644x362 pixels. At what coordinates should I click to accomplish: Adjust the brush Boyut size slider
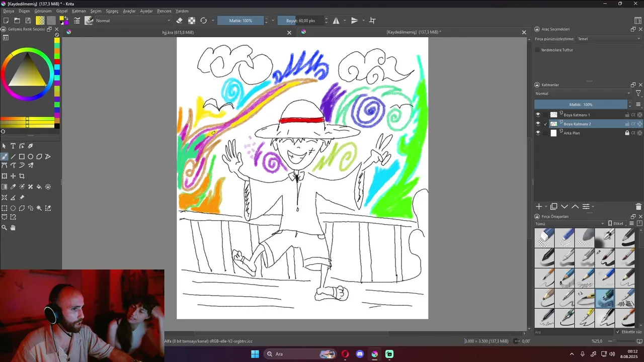[x=300, y=21]
